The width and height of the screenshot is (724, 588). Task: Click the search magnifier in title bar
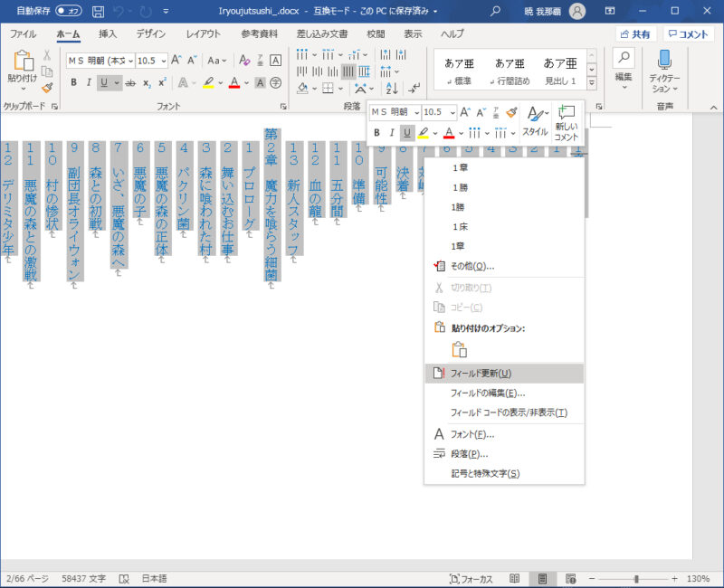coord(495,11)
